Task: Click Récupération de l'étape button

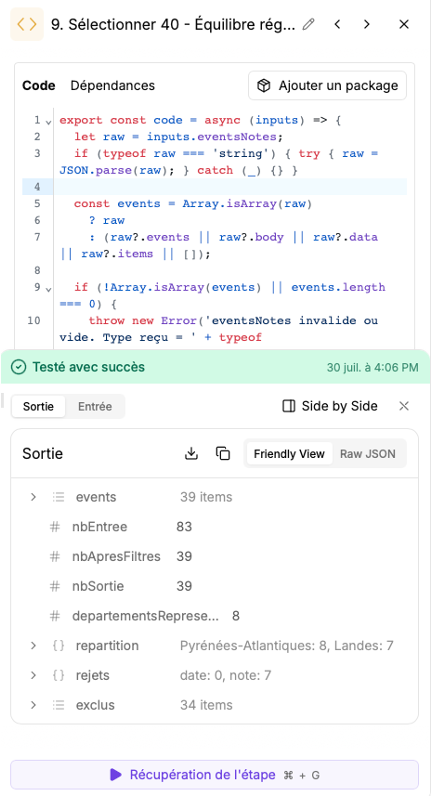Action: click(215, 775)
